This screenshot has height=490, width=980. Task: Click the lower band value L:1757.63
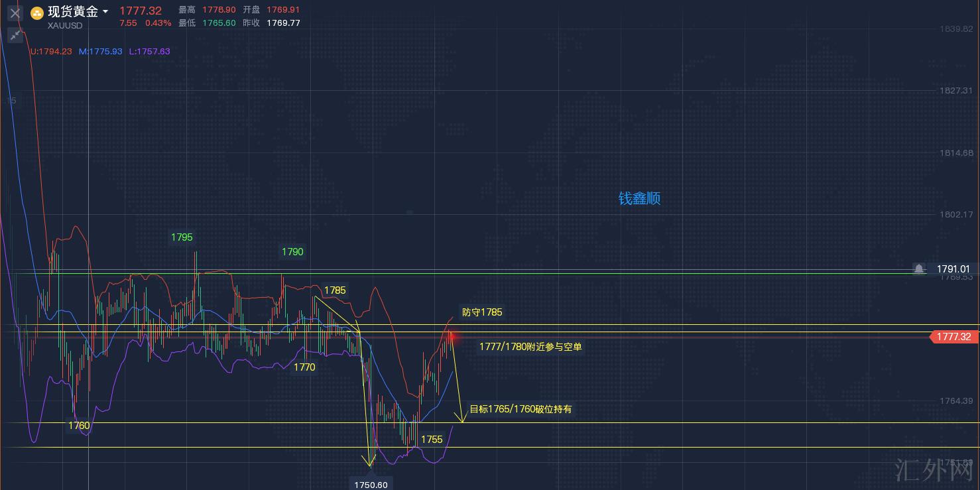pos(150,51)
